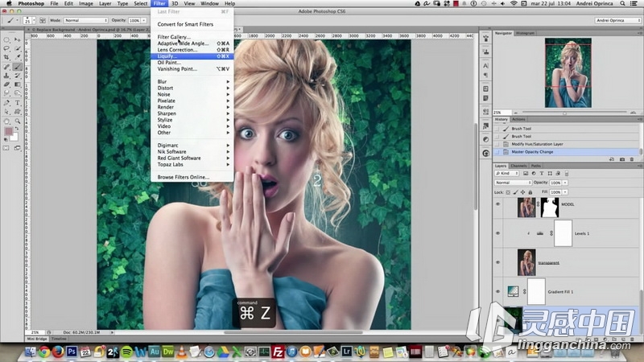This screenshot has height=362, width=644.
Task: Select the Lasso tool
Action: tap(6, 48)
